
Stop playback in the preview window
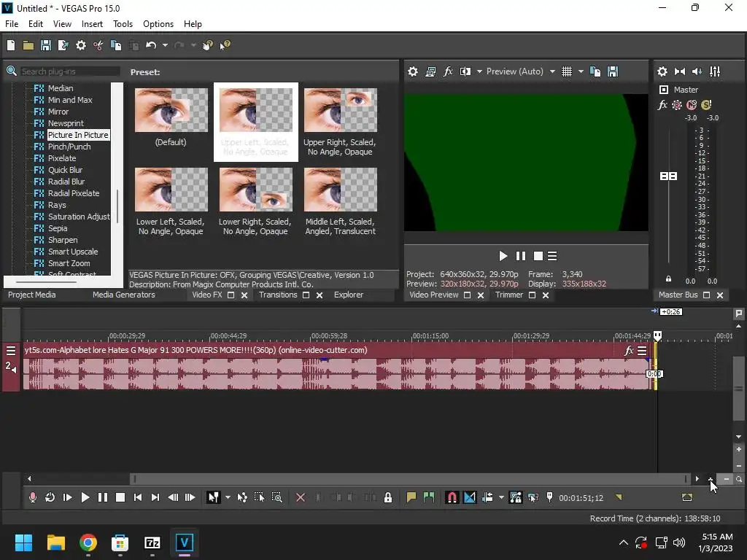point(538,256)
